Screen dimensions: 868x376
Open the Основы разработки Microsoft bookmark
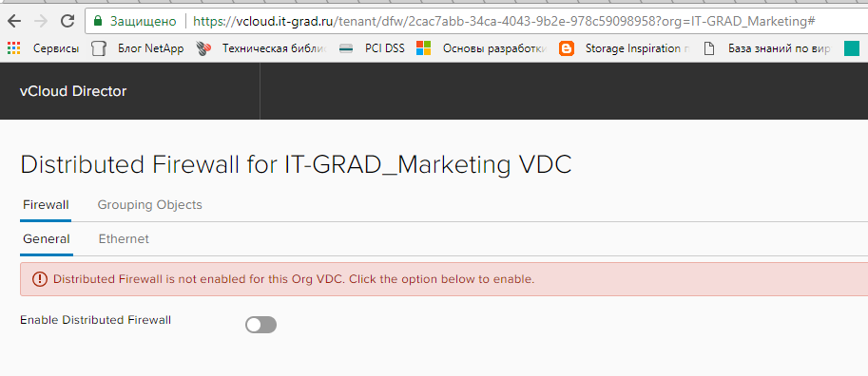click(x=482, y=48)
